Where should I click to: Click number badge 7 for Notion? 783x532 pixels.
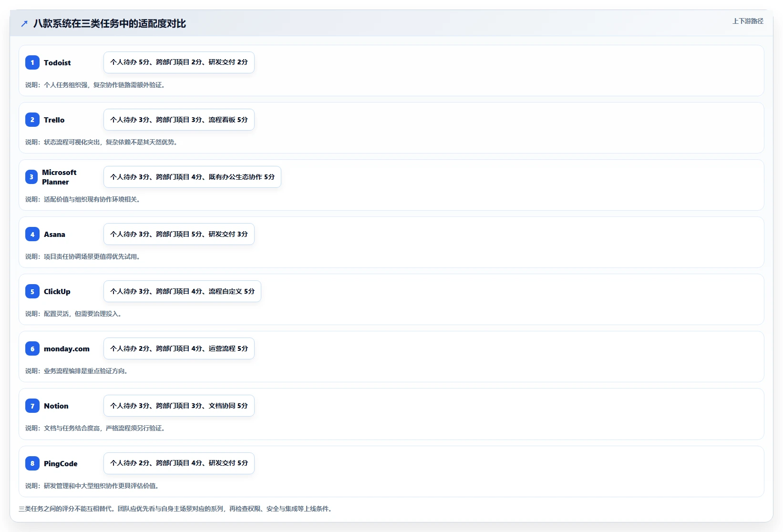(32, 406)
